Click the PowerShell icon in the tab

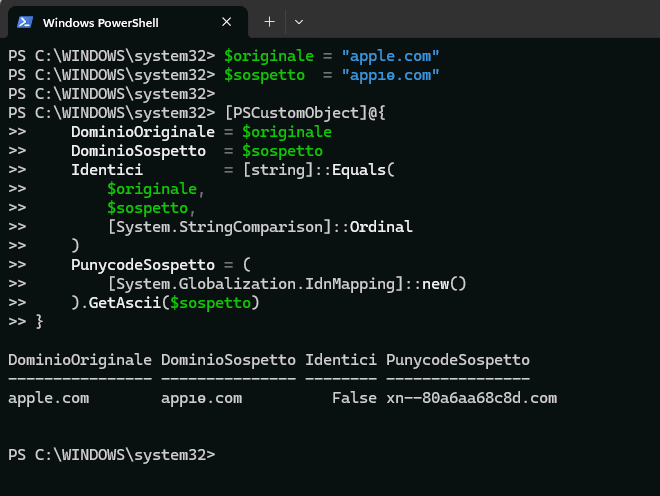tap(25, 22)
